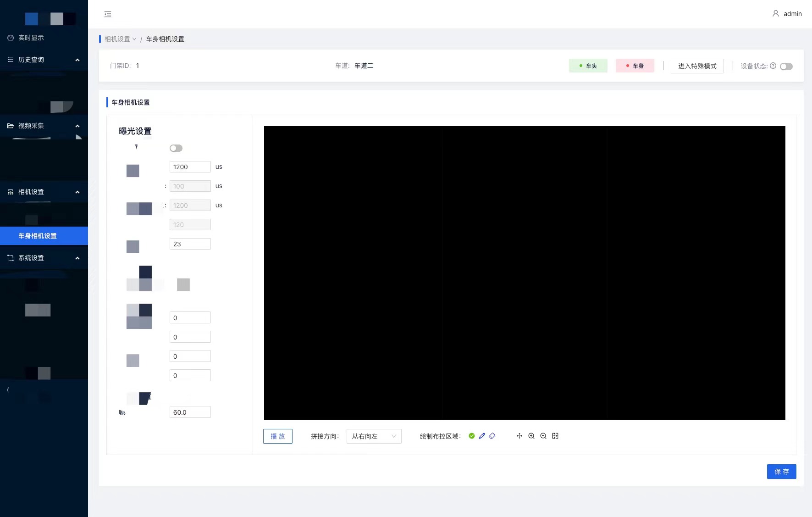Open the 视频采集 sidebar menu
This screenshot has height=517, width=812.
pyautogui.click(x=44, y=126)
